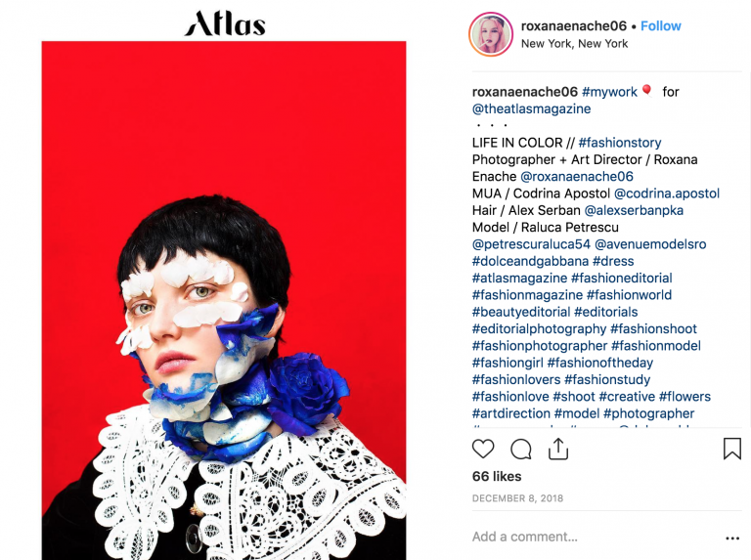Open the @avenuemodelsro mention
Image resolution: width=751 pixels, height=560 pixels.
coord(650,244)
